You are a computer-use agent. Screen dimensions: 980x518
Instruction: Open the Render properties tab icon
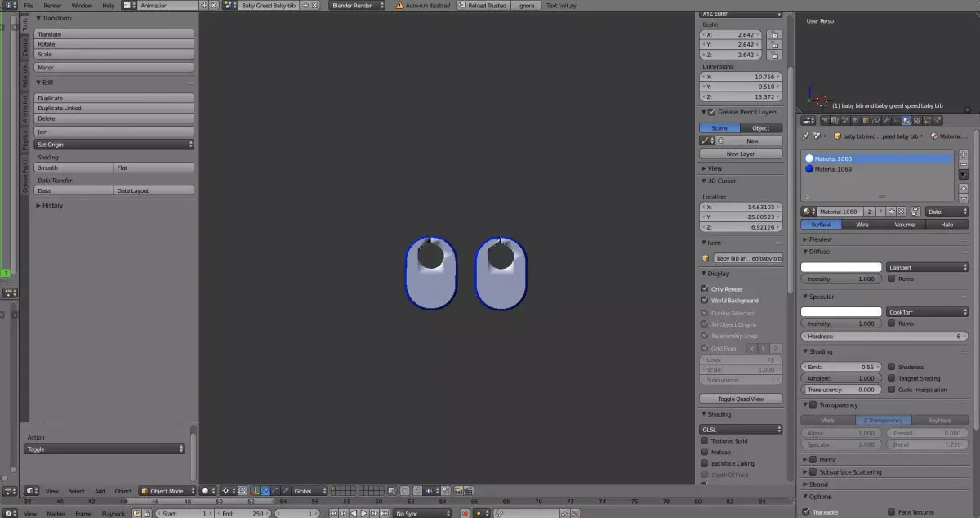click(x=825, y=120)
